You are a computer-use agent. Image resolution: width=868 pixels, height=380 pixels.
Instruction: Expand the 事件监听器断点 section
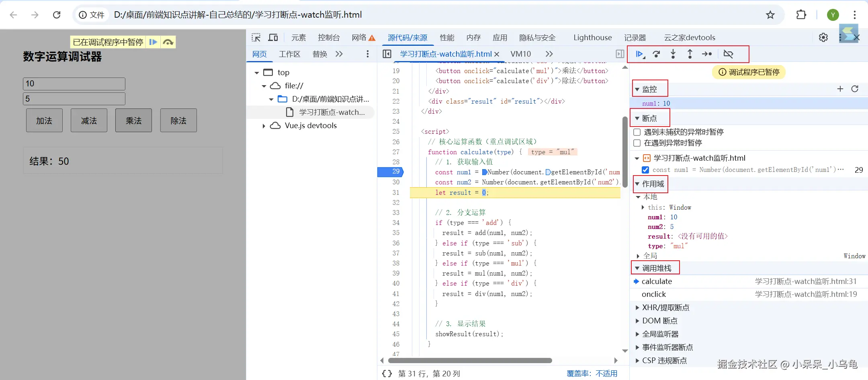637,347
